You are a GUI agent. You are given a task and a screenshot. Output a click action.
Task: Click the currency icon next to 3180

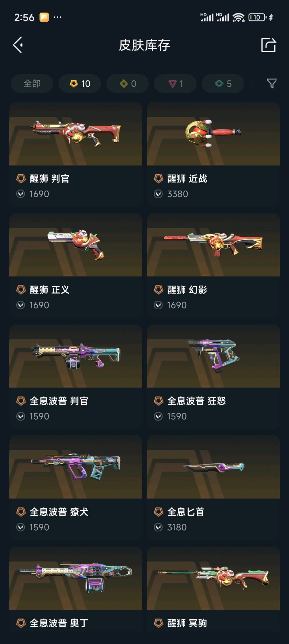(158, 527)
